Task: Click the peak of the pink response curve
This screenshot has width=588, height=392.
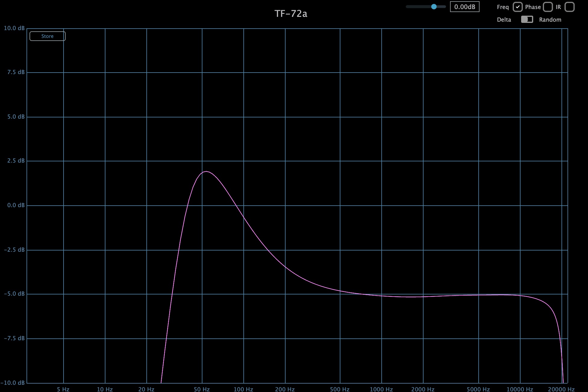Action: 206,172
